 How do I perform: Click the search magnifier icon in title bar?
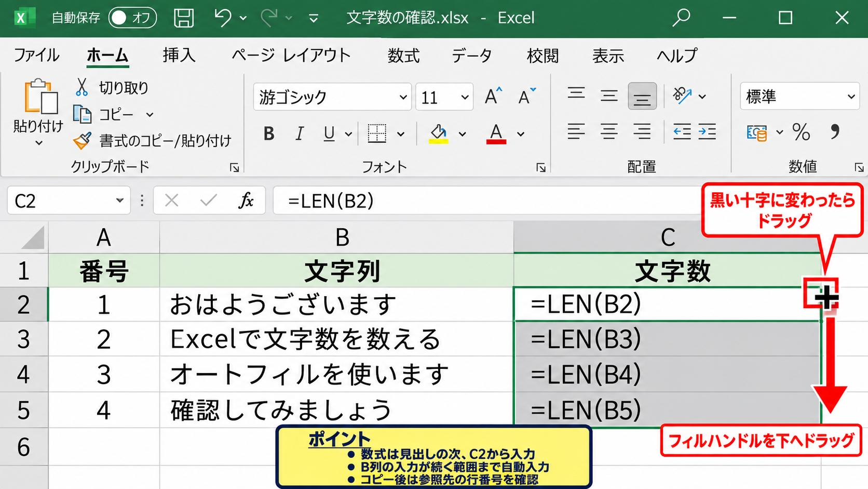point(681,18)
